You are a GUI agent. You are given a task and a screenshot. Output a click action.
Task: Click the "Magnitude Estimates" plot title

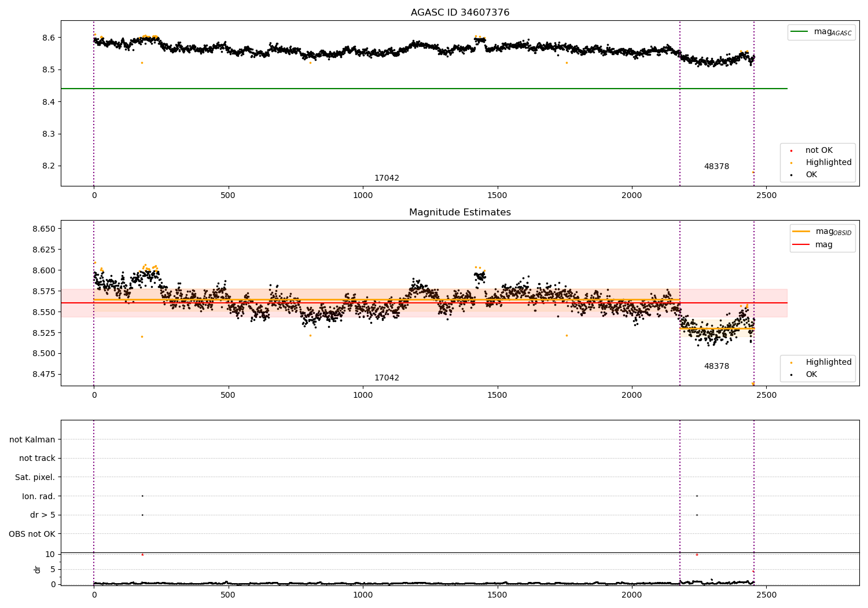coord(460,213)
